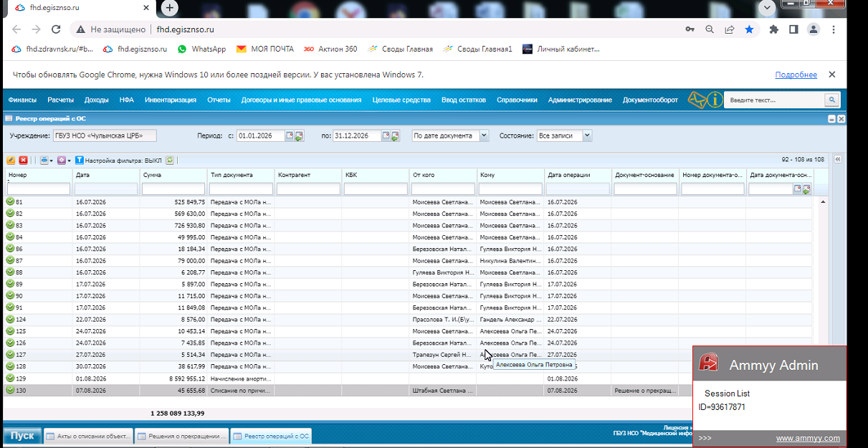Click the red delete record icon
The width and height of the screenshot is (868, 448).
tap(23, 161)
